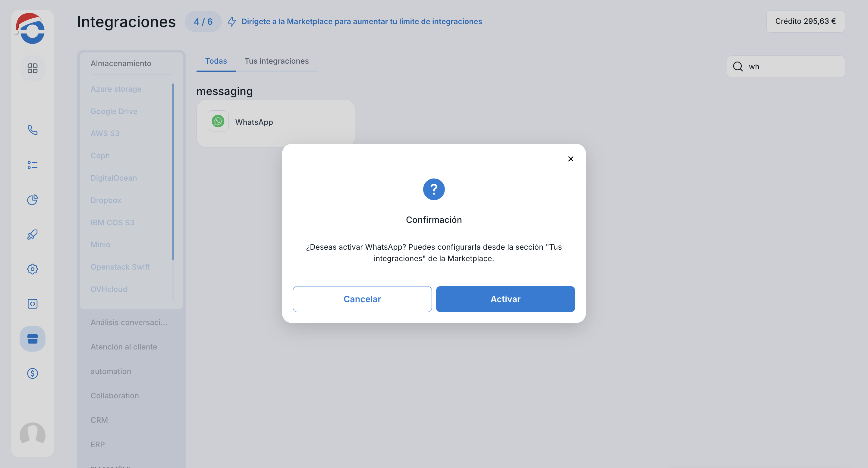Expand the Atención al cliente category
This screenshot has width=868, height=468.
(x=124, y=346)
